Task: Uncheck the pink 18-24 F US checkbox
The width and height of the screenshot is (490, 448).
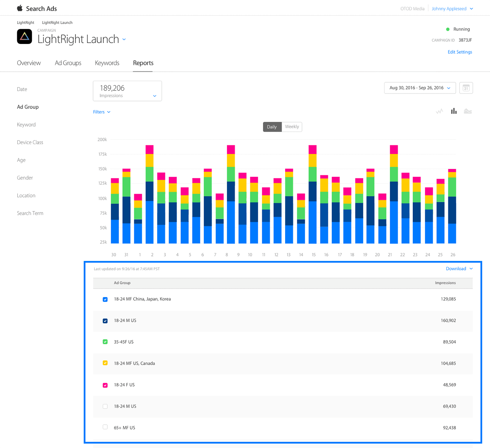Action: tap(105, 385)
